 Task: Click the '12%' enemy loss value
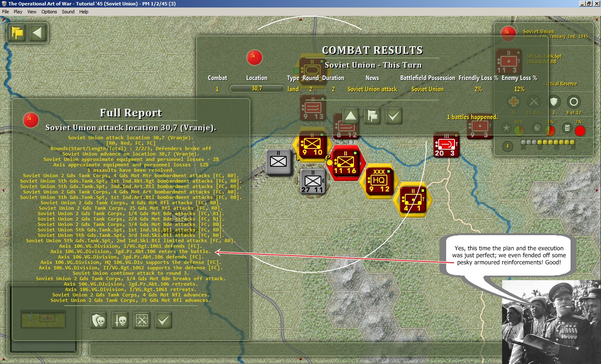coord(519,89)
